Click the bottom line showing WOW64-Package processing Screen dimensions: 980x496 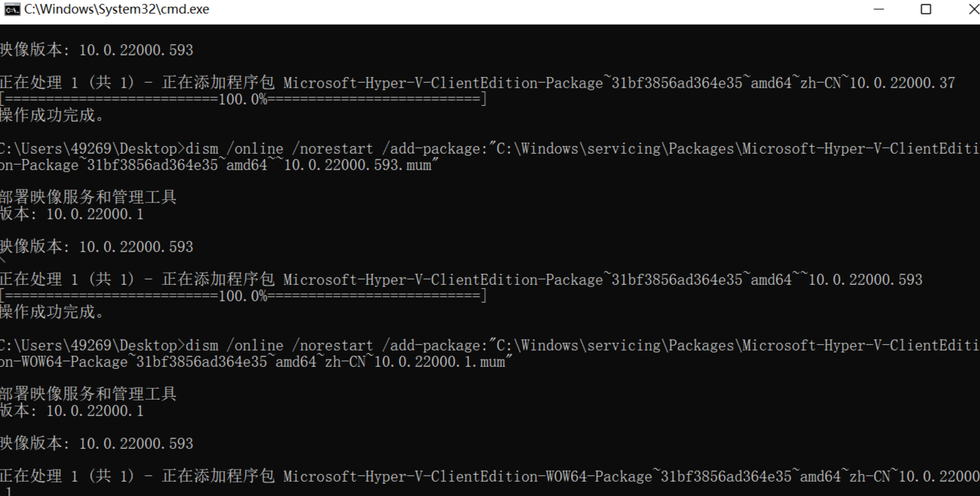(478, 476)
